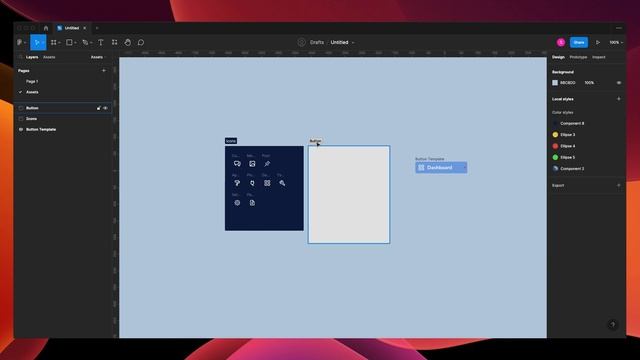Open the Pen tool dropdown arrow
The width and height of the screenshot is (640, 360).
(91, 43)
